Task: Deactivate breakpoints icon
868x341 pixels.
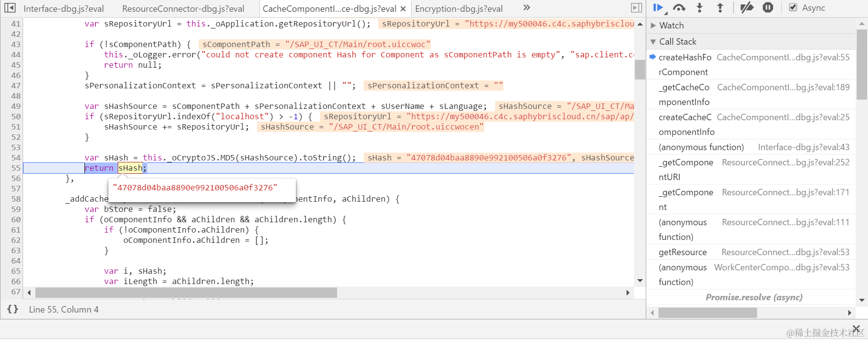Action: pos(747,7)
